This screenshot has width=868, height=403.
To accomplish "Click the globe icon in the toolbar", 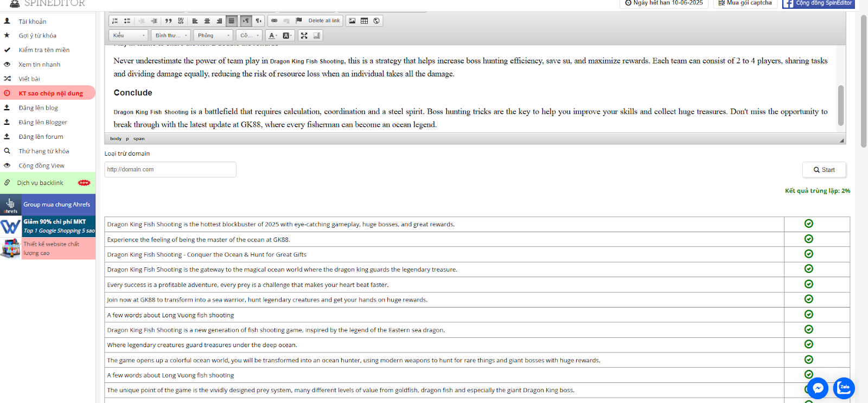I will (x=376, y=21).
